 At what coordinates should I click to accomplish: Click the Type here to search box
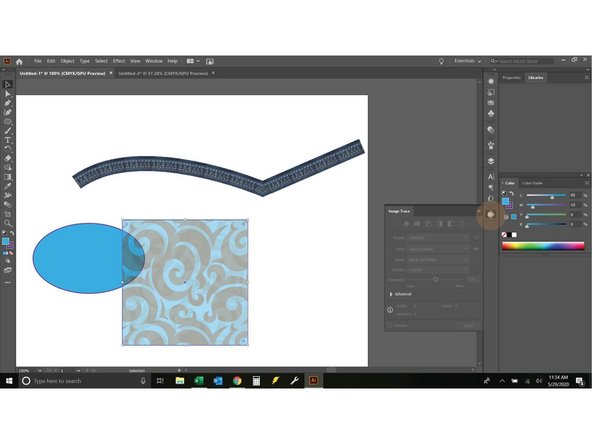coord(84,381)
